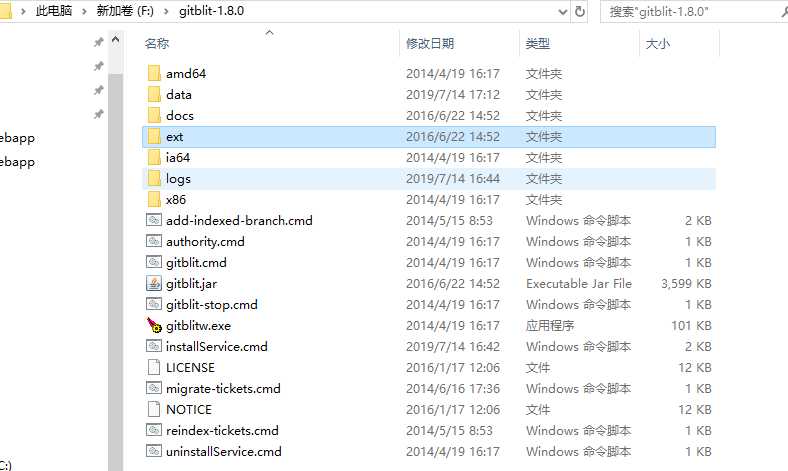The width and height of the screenshot is (788, 471).
Task: Click the 2019/7/14 17:12 date of data
Action: 453,95
